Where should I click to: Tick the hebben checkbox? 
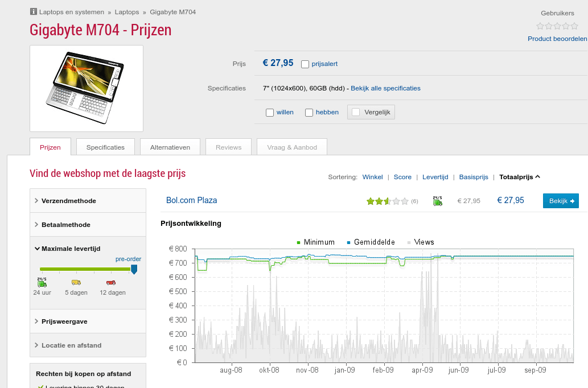click(309, 113)
